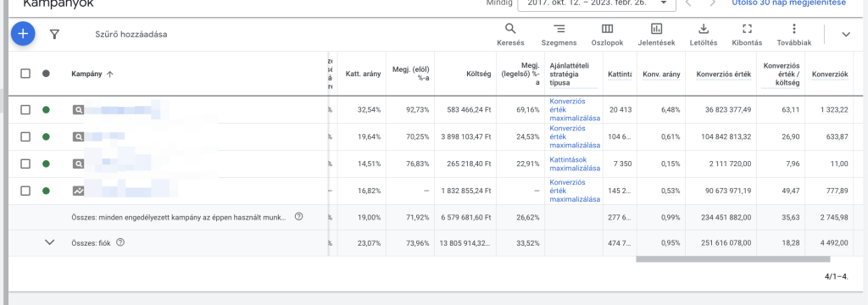
Task: Click pagination text 4/1–4
Action: coord(837,276)
